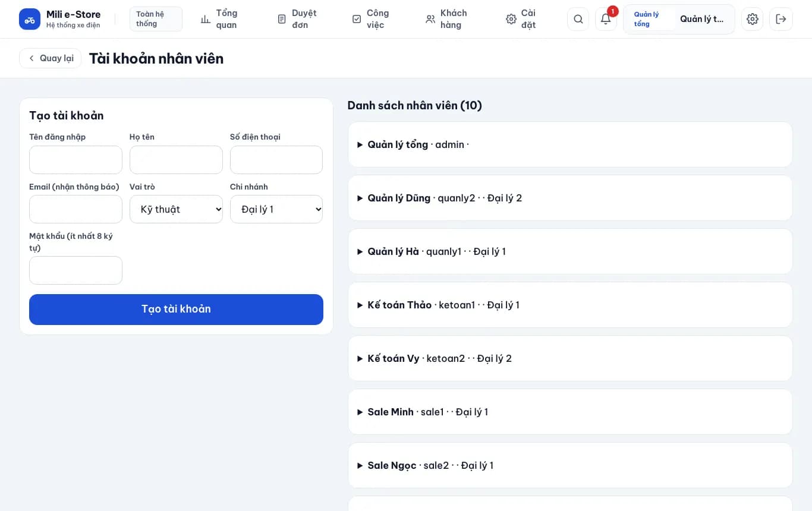Expand the Quản lý Hà row
This screenshot has width=812, height=511.
570,251
